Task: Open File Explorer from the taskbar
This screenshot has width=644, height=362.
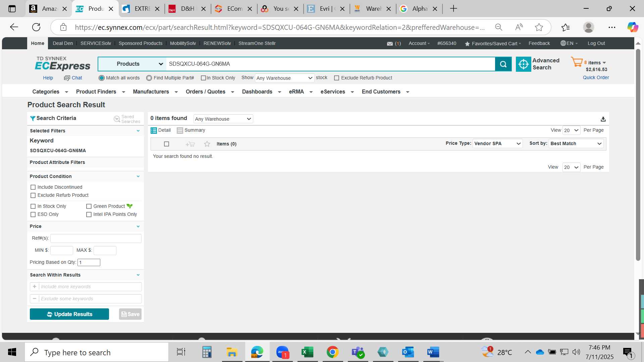Action: (232, 352)
